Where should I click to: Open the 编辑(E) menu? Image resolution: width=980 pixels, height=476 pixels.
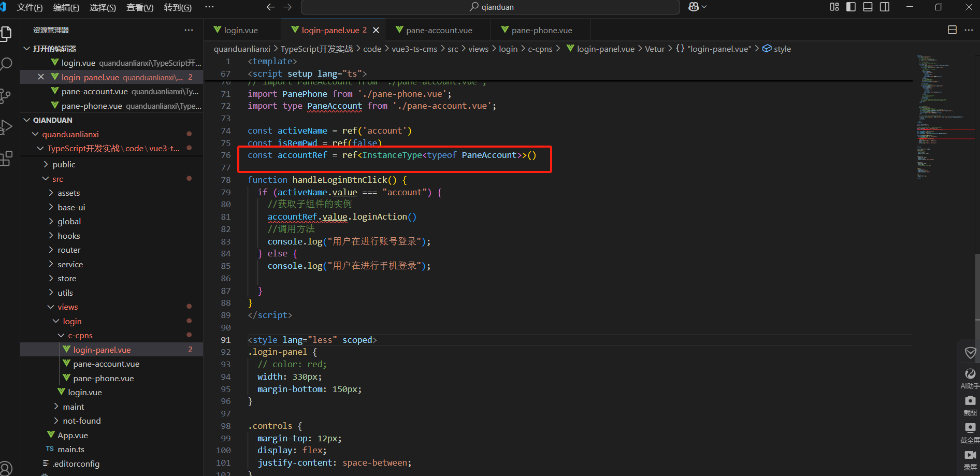66,7
